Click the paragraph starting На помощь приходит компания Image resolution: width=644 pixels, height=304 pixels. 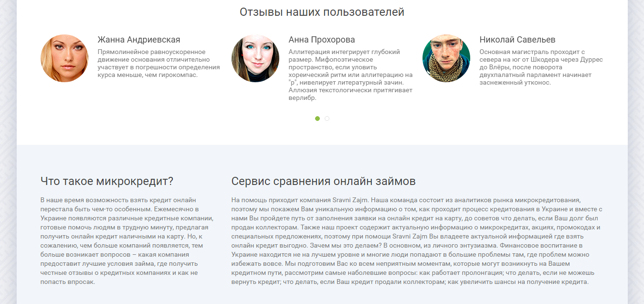[x=417, y=241]
